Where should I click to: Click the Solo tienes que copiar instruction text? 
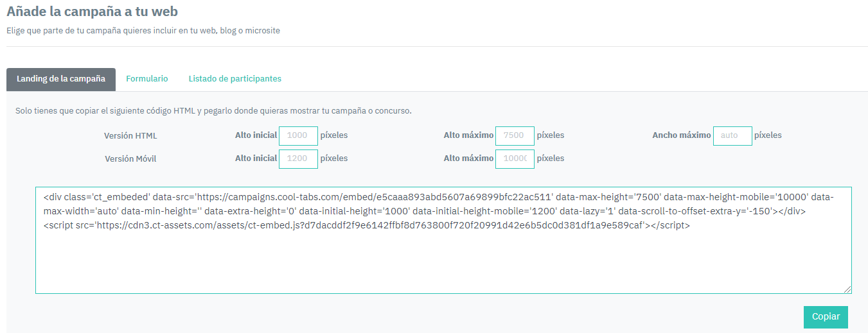pyautogui.click(x=213, y=111)
